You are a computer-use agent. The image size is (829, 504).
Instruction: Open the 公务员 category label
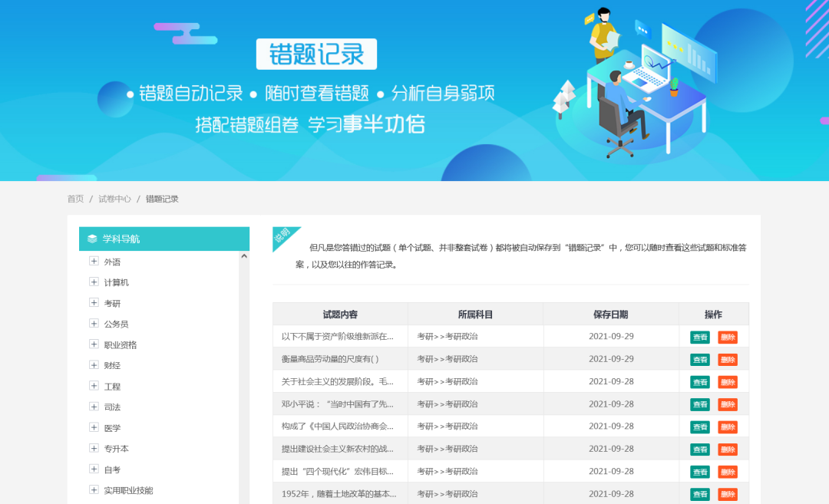coord(116,324)
